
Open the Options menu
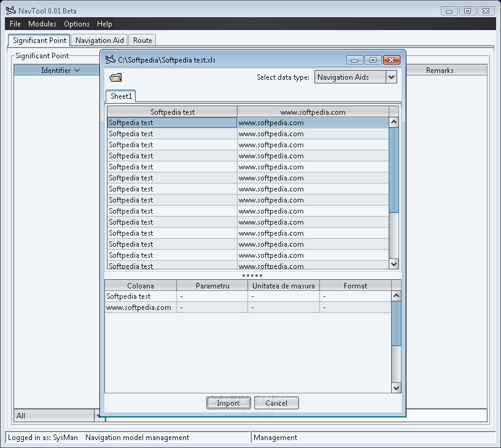pos(77,24)
